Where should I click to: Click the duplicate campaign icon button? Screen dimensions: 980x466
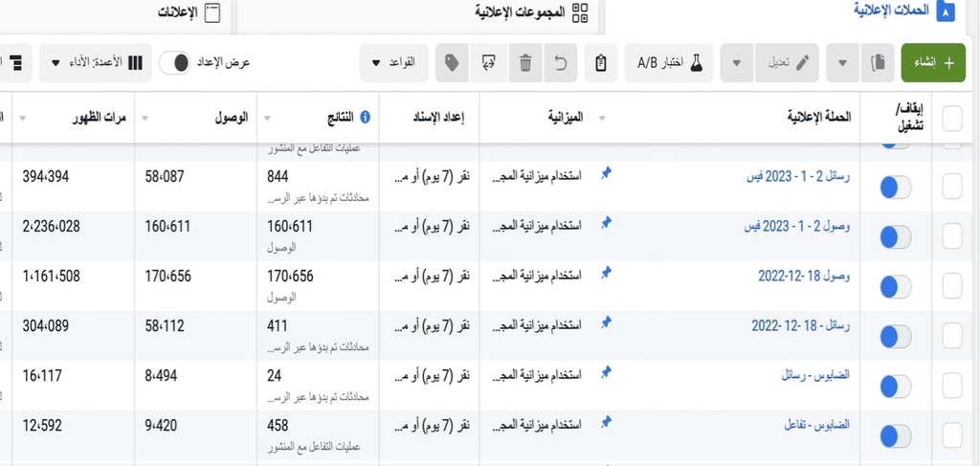click(878, 62)
